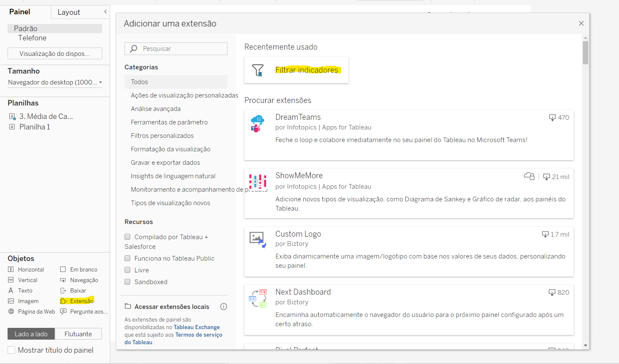This screenshot has height=364, width=619.
Task: Select the Todos category
Action: [x=176, y=82]
